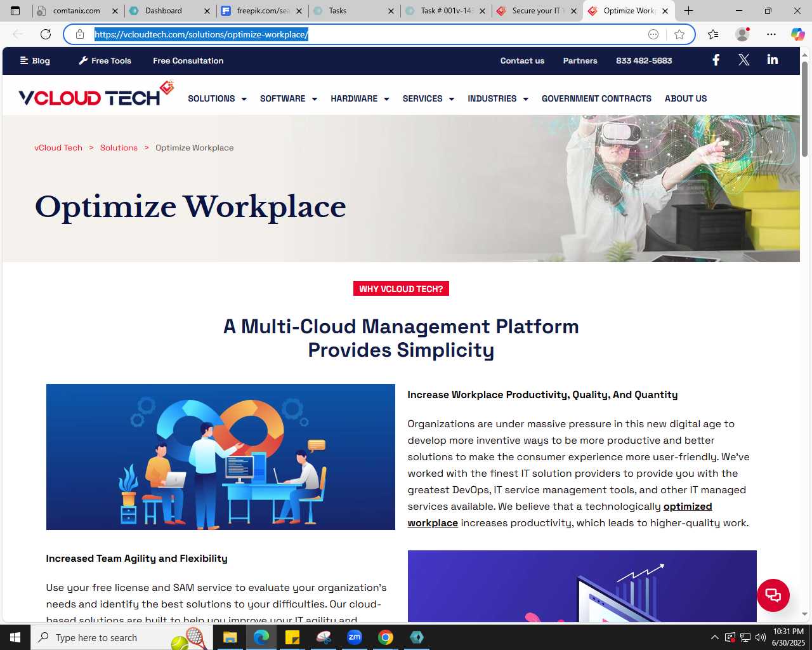Open the LinkedIn social icon

772,60
